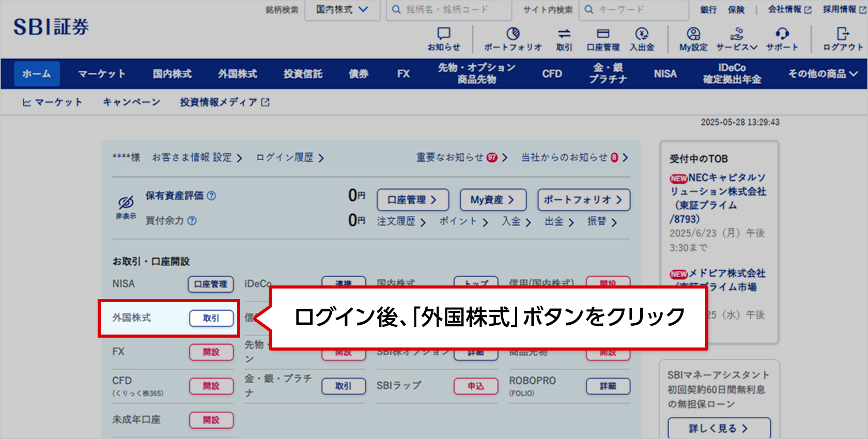Open the 会社情報 external link
Image resolution: width=868 pixels, height=439 pixels.
[789, 10]
